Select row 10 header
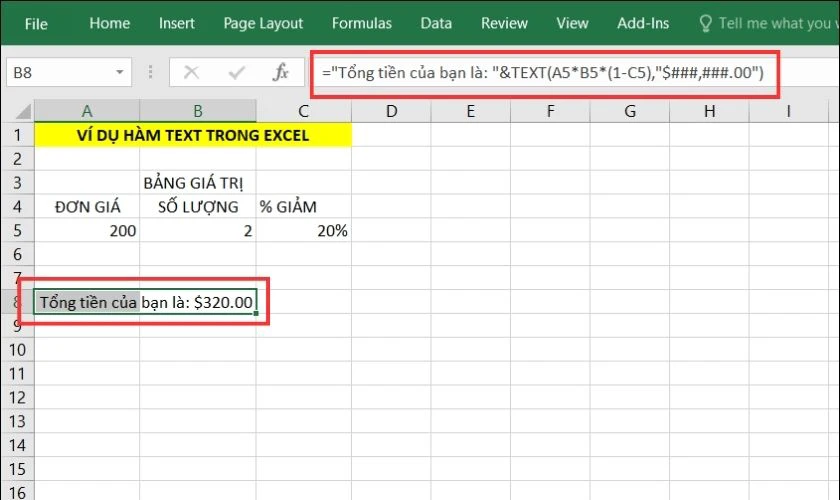Screen dimensions: 840x500 point(18,350)
